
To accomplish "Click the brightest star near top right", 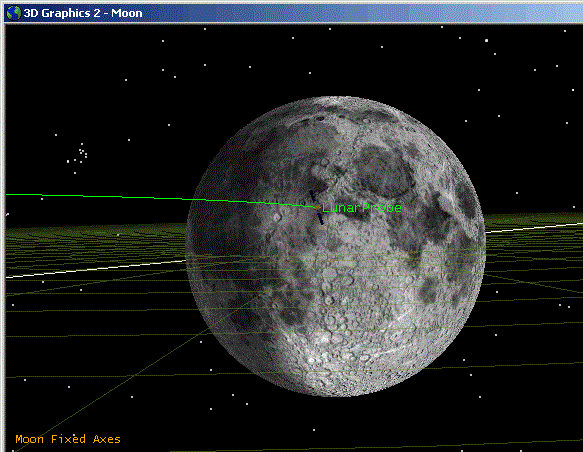I will (x=486, y=41).
